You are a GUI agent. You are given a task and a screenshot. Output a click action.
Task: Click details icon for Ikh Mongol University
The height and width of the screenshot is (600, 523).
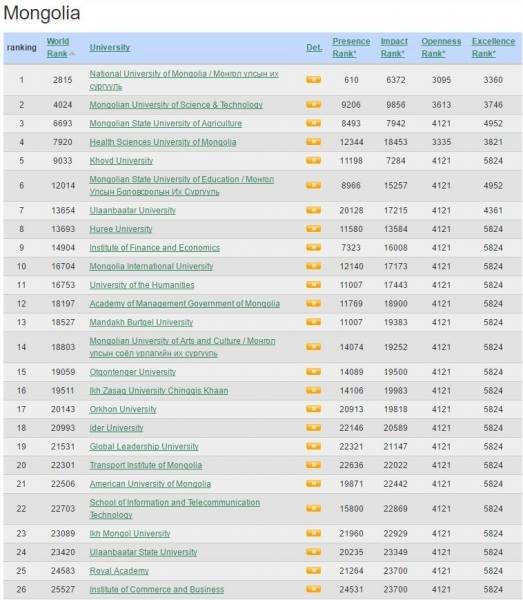(313, 533)
